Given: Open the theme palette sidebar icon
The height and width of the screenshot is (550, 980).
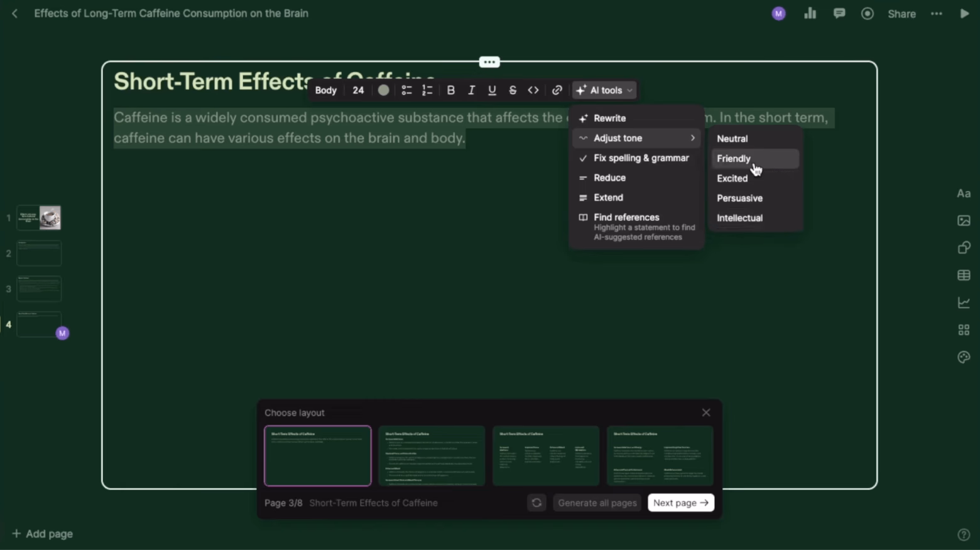Looking at the screenshot, I should (x=964, y=357).
